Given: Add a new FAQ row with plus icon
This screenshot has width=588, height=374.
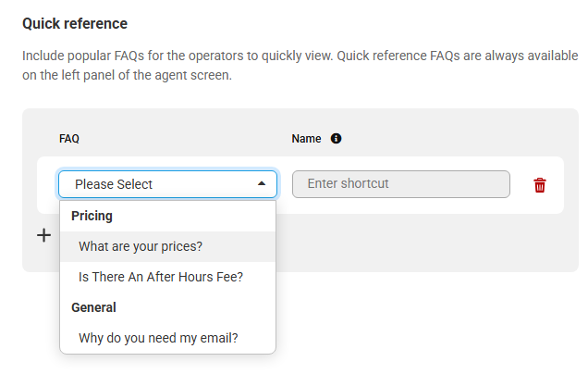Looking at the screenshot, I should [43, 235].
